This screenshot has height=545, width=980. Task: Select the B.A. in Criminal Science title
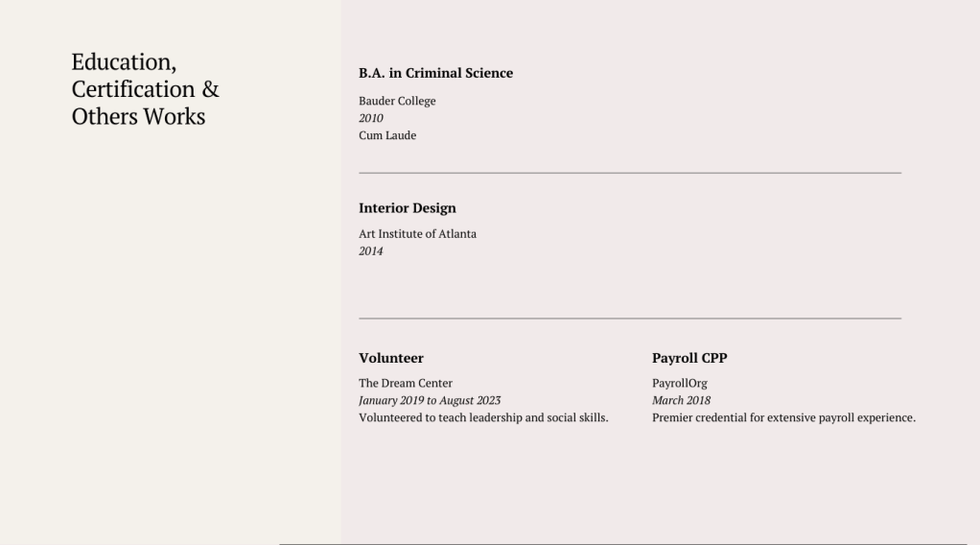pos(435,73)
